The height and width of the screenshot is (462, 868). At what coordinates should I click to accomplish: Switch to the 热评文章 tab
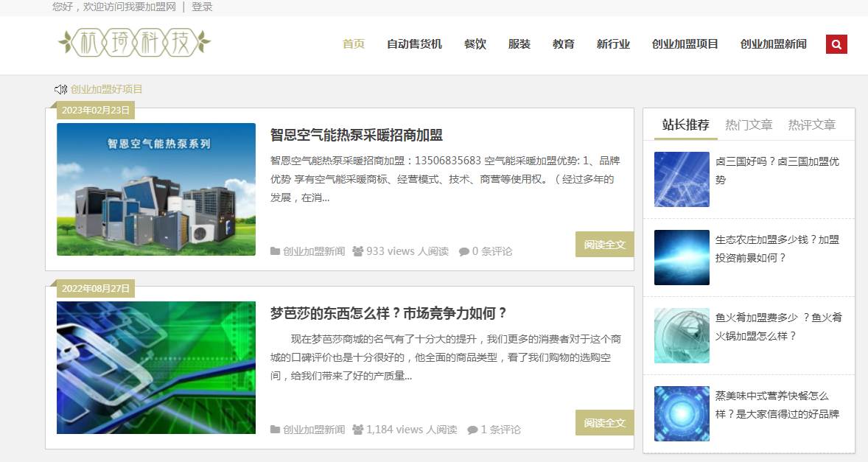coord(812,125)
